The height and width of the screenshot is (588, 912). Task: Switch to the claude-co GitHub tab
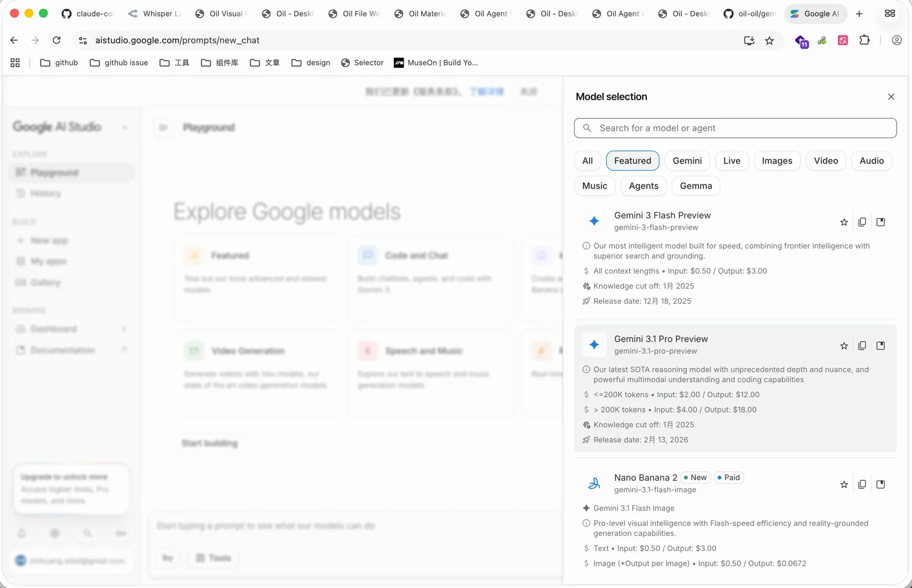(88, 14)
